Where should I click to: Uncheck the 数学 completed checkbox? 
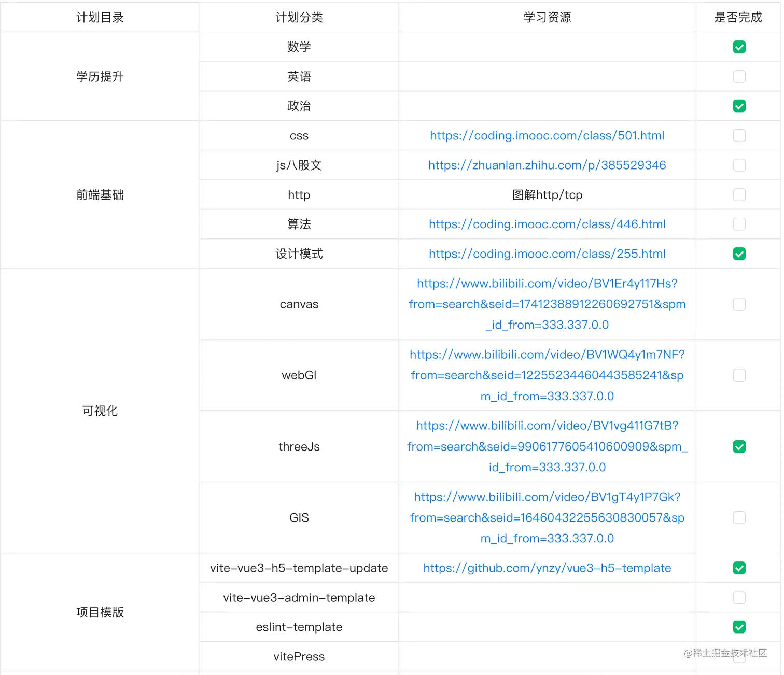click(739, 47)
